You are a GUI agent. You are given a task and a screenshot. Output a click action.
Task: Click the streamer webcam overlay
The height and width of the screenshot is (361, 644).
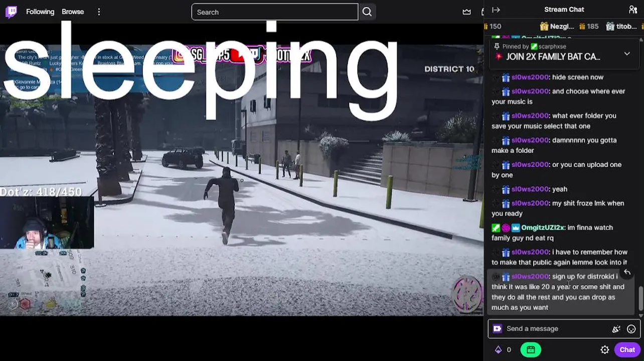click(47, 223)
